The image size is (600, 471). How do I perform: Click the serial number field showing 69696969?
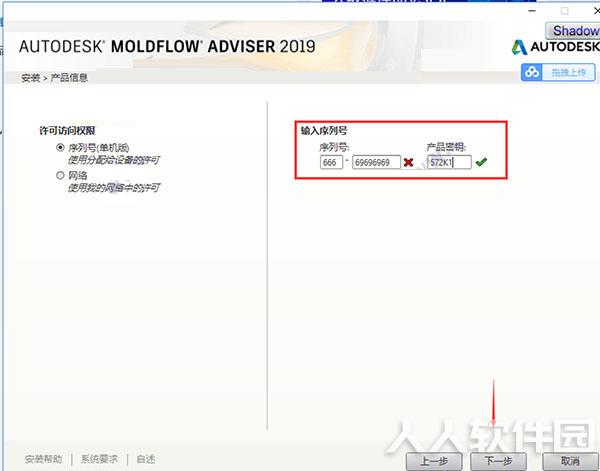376,162
